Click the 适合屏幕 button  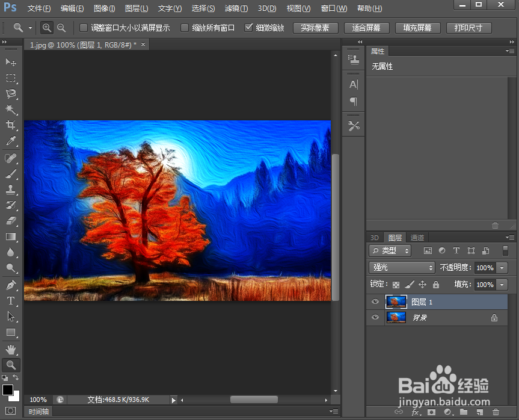(366, 28)
